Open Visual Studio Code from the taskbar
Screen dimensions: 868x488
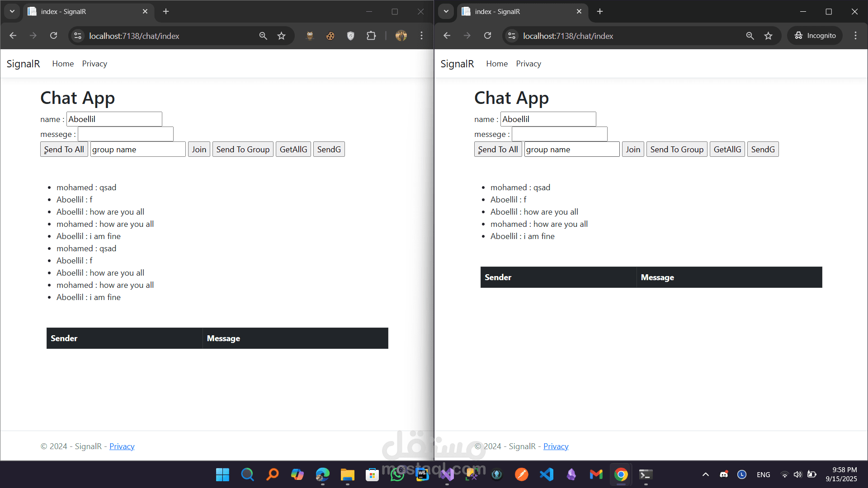546,474
